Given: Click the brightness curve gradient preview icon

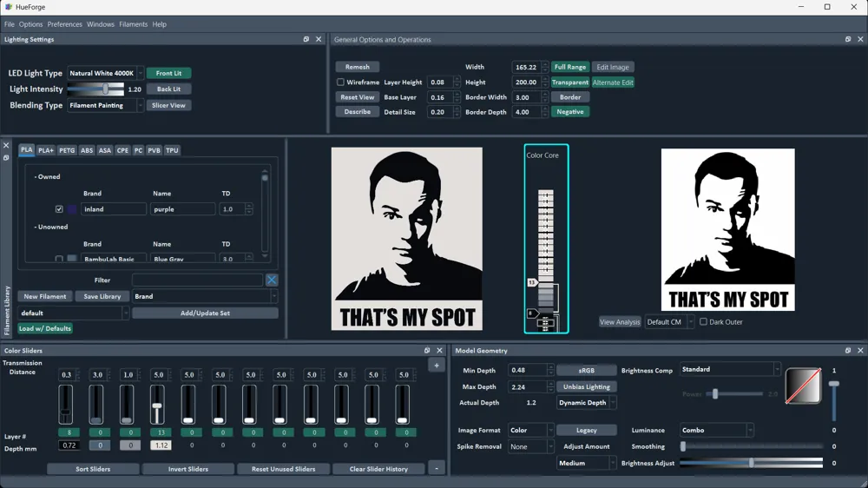Looking at the screenshot, I should [x=803, y=386].
